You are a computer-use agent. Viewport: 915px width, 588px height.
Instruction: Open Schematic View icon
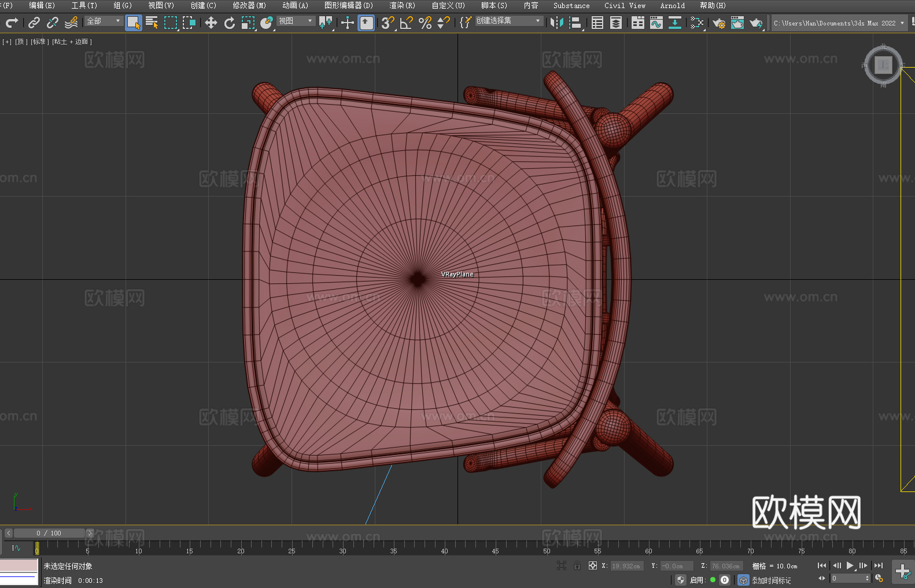click(675, 23)
